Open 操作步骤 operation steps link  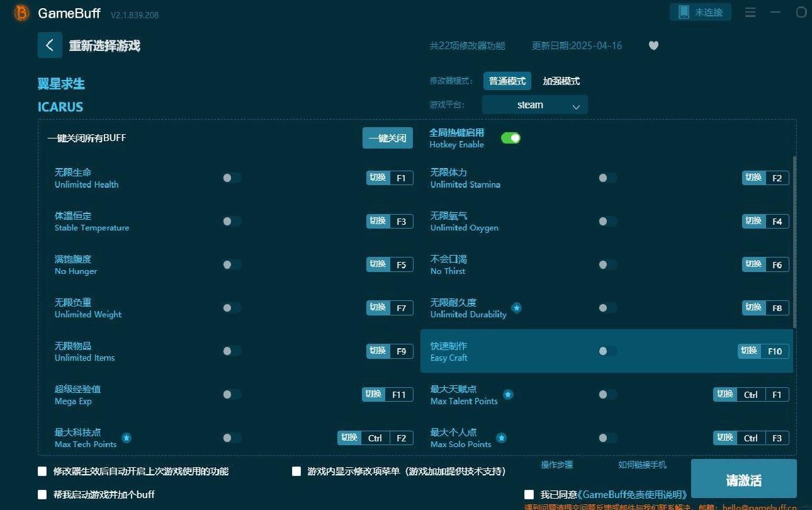pyautogui.click(x=557, y=465)
